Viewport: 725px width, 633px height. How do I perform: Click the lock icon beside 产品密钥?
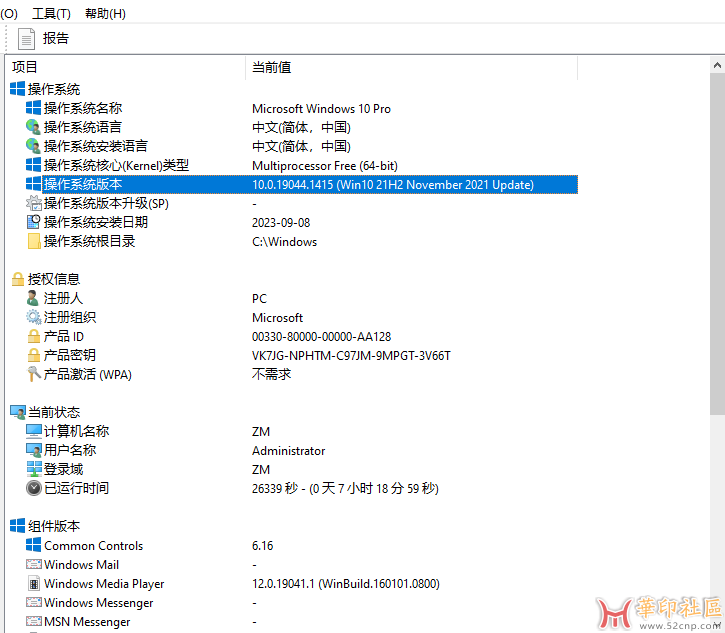(x=34, y=355)
